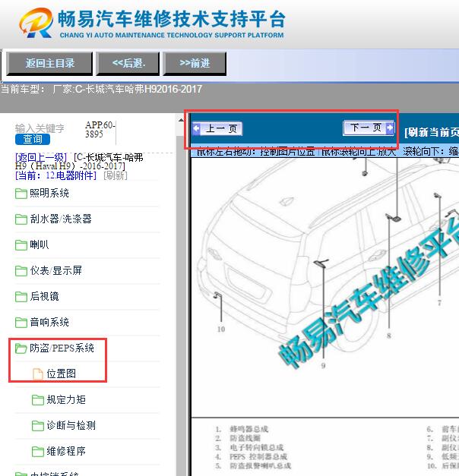Click the APP.60-3895 text
The height and width of the screenshot is (476, 459).
click(100, 130)
